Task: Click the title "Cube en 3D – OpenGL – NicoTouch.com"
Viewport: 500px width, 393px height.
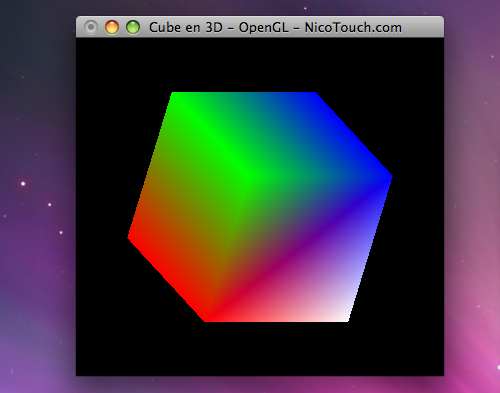Action: [x=275, y=27]
